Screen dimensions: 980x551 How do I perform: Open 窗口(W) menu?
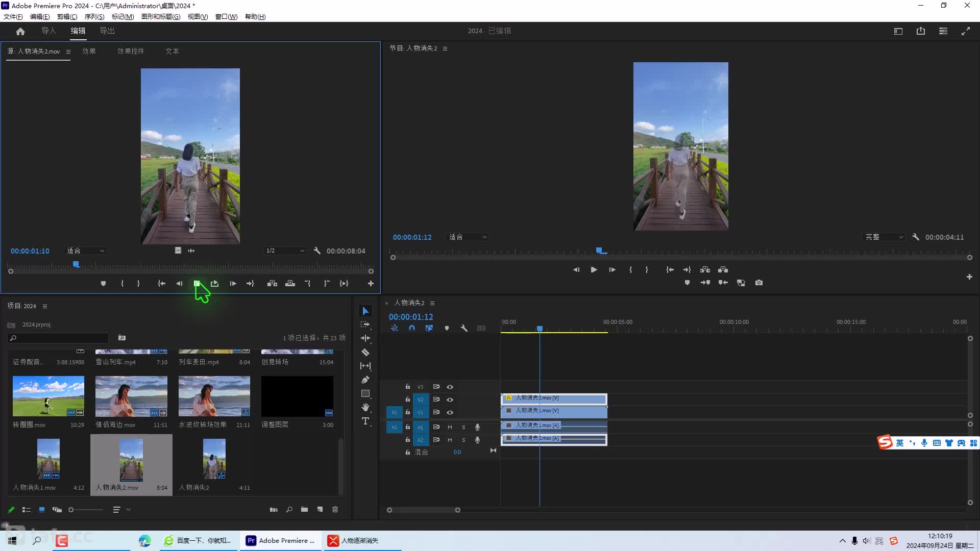(x=226, y=17)
